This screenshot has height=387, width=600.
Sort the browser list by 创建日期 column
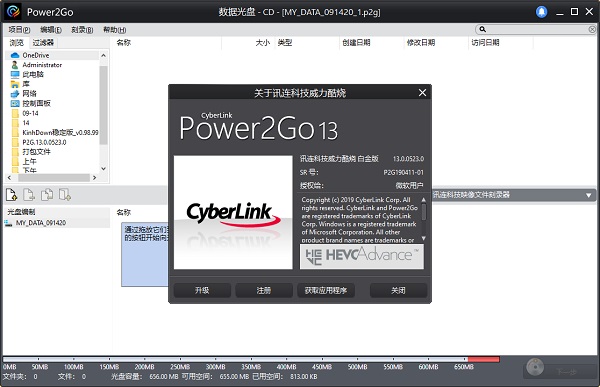coord(356,42)
